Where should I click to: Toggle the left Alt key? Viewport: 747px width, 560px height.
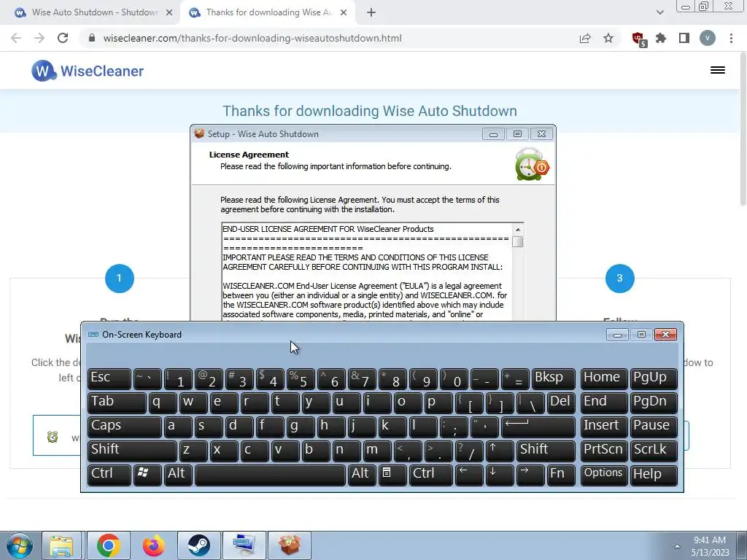click(x=178, y=475)
